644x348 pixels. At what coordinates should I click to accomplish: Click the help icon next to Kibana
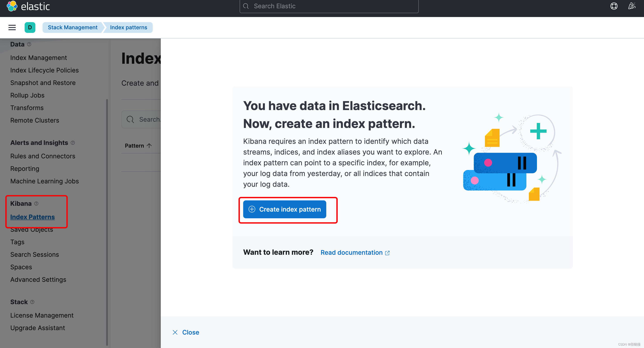point(36,204)
